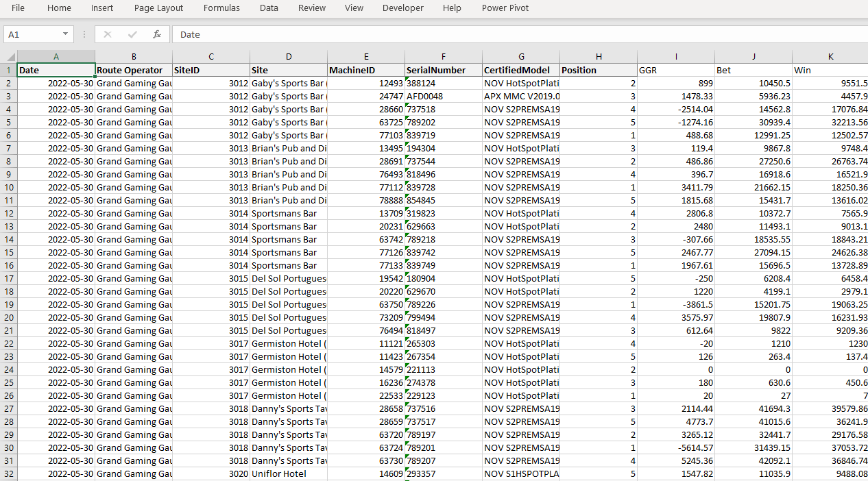Select GGR value 4773.7
The height and width of the screenshot is (481, 868).
676,421
